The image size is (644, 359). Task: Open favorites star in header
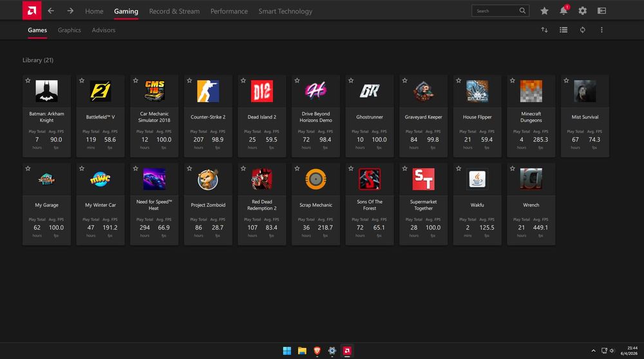[x=544, y=11]
